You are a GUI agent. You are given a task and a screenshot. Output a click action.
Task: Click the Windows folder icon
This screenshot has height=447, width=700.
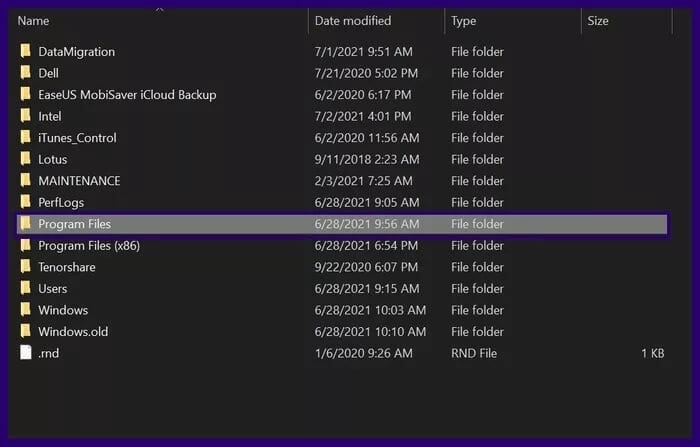click(x=26, y=309)
